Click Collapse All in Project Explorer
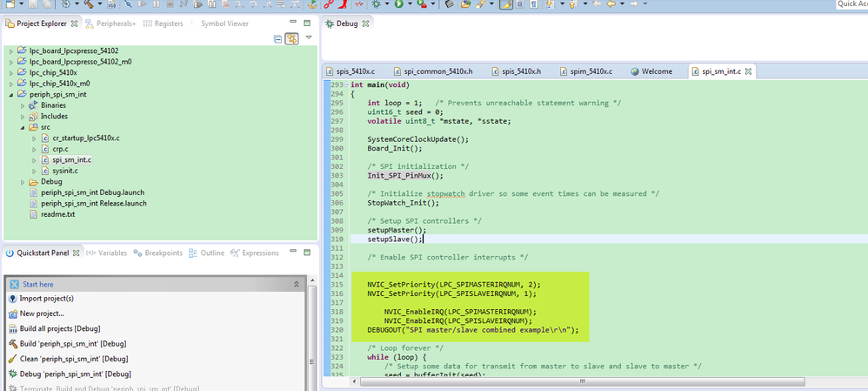 (278, 39)
